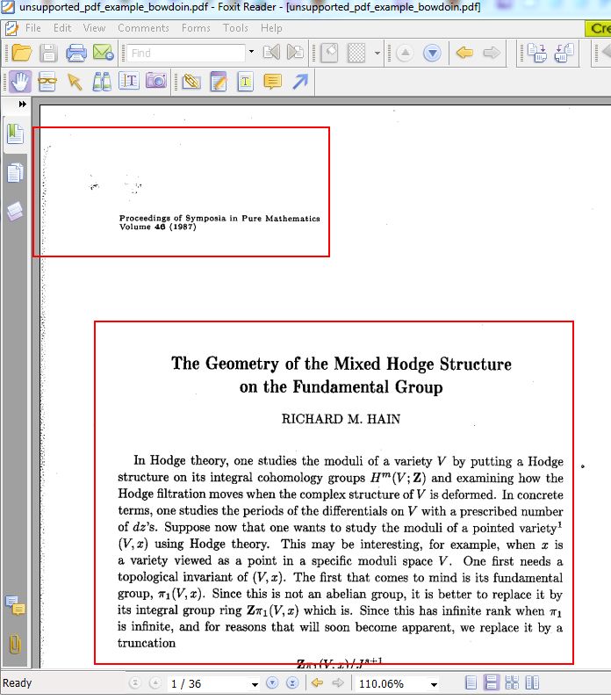This screenshot has height=700, width=611.
Task: Select the pencil note tool
Action: click(x=219, y=82)
